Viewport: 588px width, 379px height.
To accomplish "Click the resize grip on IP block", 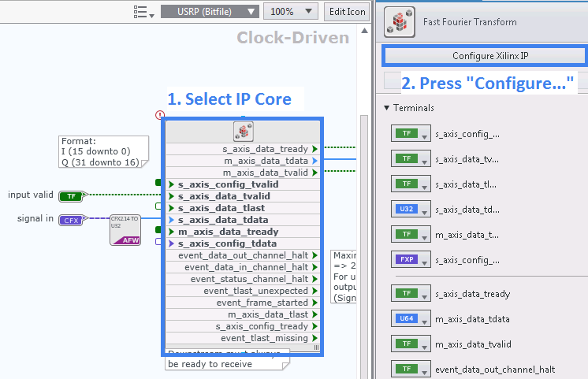I will [x=316, y=347].
